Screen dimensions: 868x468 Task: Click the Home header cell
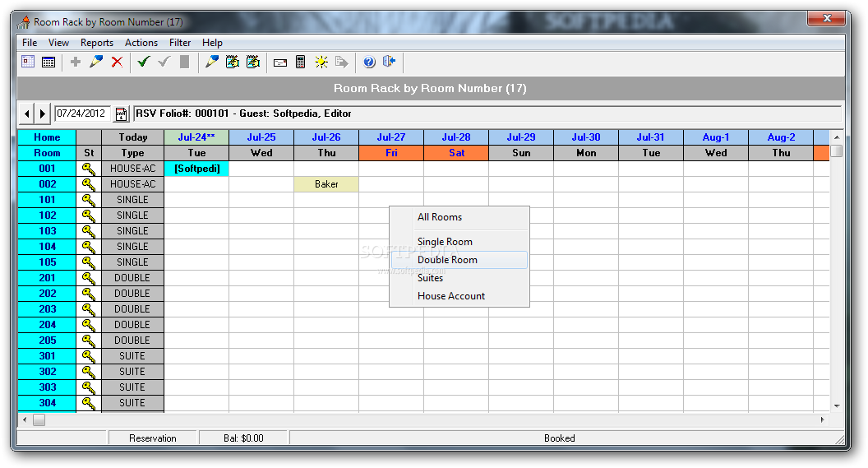point(47,137)
